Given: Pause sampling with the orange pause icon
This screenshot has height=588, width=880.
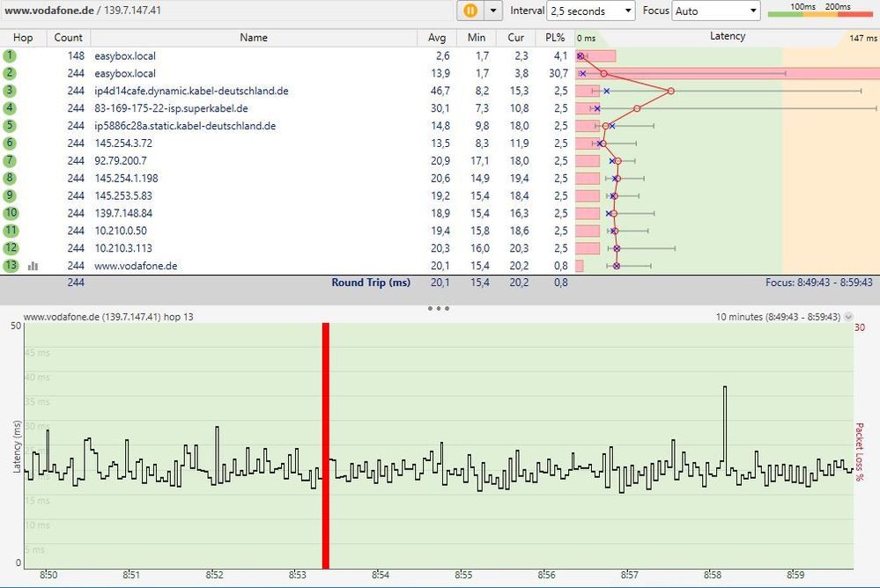Looking at the screenshot, I should point(472,11).
